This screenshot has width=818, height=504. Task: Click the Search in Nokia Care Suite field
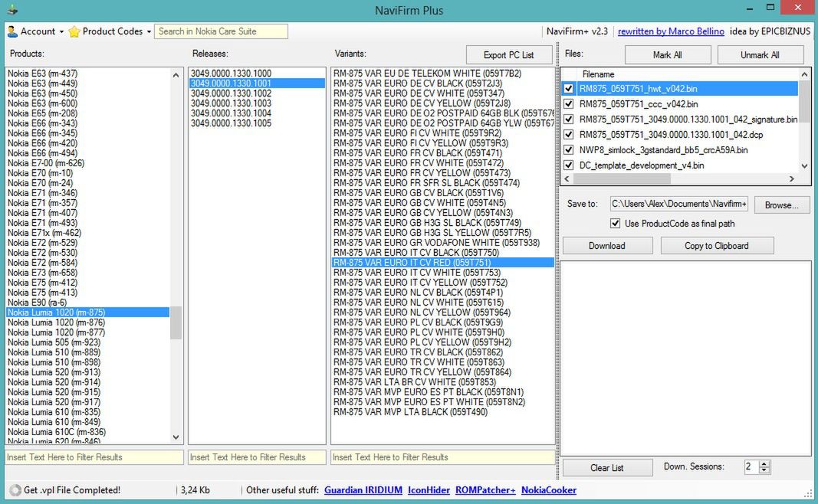221,31
